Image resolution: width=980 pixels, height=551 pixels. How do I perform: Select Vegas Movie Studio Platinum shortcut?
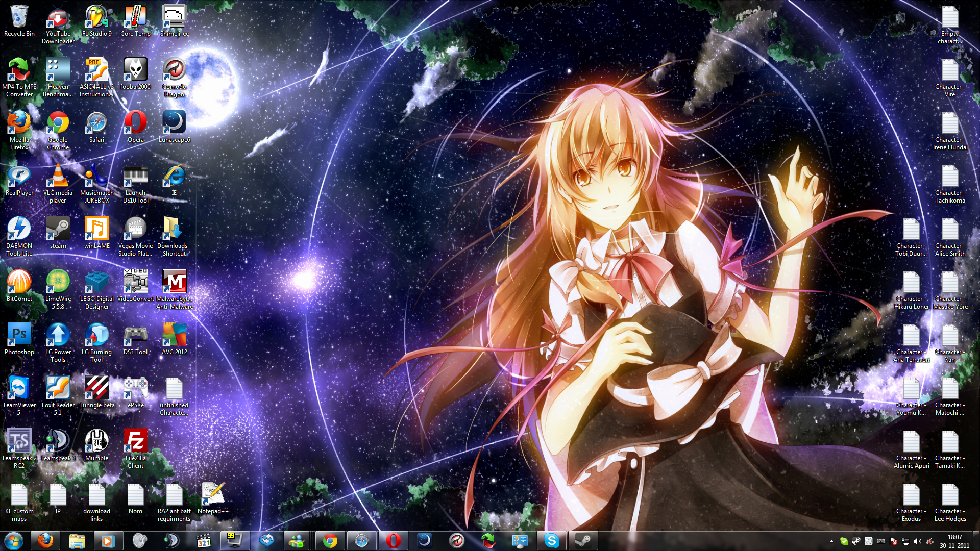[136, 236]
